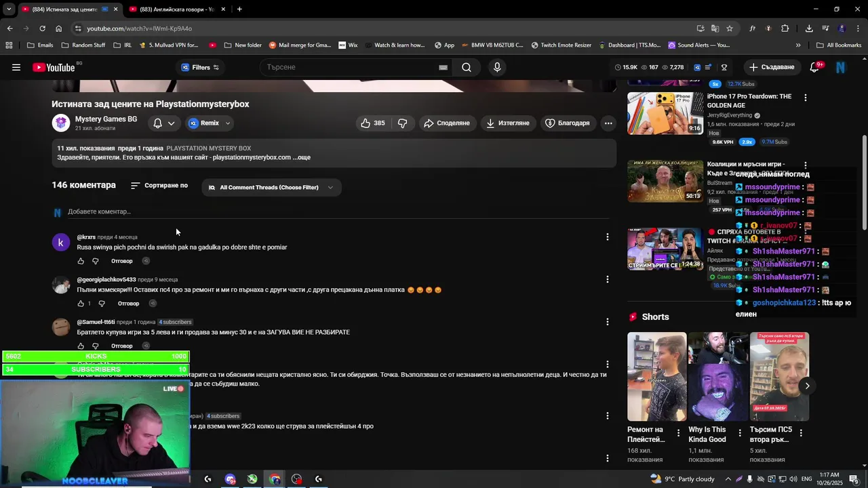Expand the Remix button dropdown arrow
Screen dimensions: 868x488
[228, 123]
